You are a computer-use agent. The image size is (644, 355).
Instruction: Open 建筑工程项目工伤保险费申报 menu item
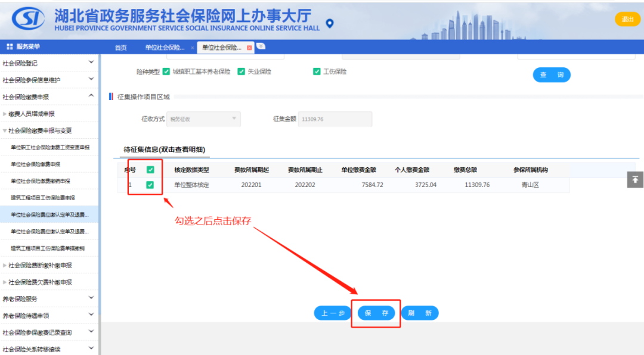[43, 198]
